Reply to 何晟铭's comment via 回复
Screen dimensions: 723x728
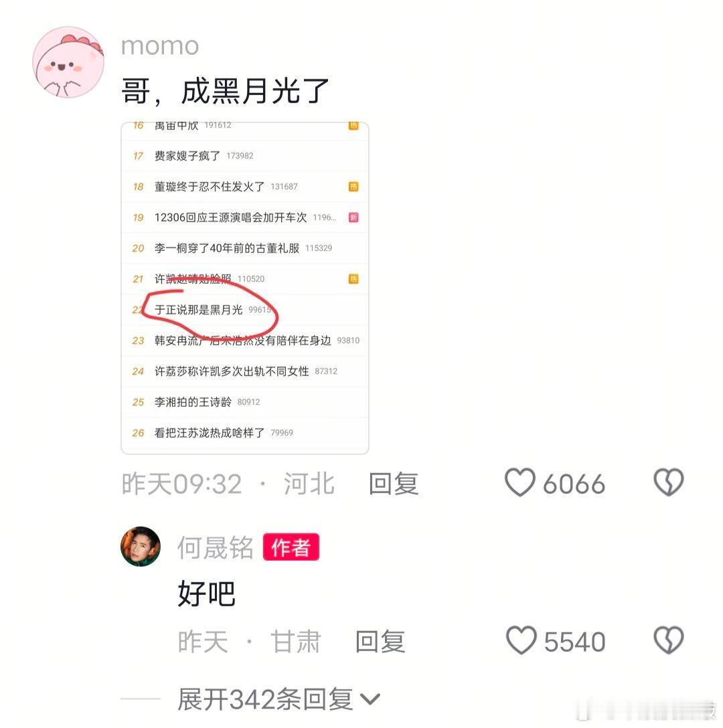pyautogui.click(x=380, y=641)
